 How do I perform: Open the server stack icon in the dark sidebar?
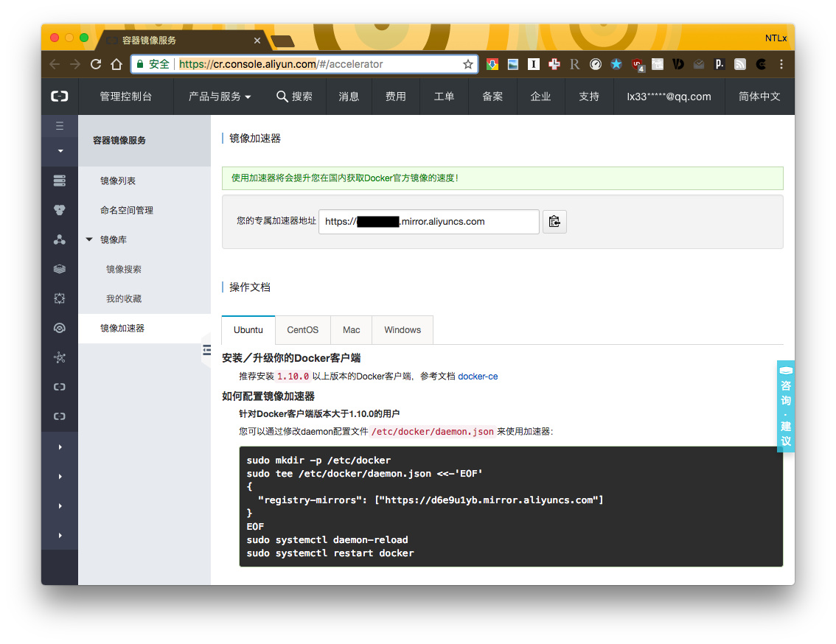60,181
